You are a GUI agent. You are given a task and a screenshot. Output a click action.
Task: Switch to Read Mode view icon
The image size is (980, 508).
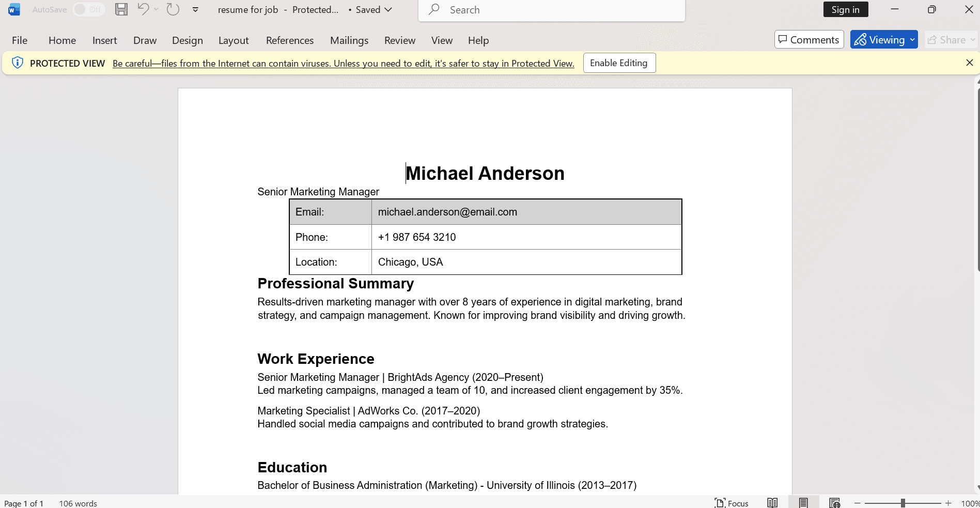(x=772, y=503)
